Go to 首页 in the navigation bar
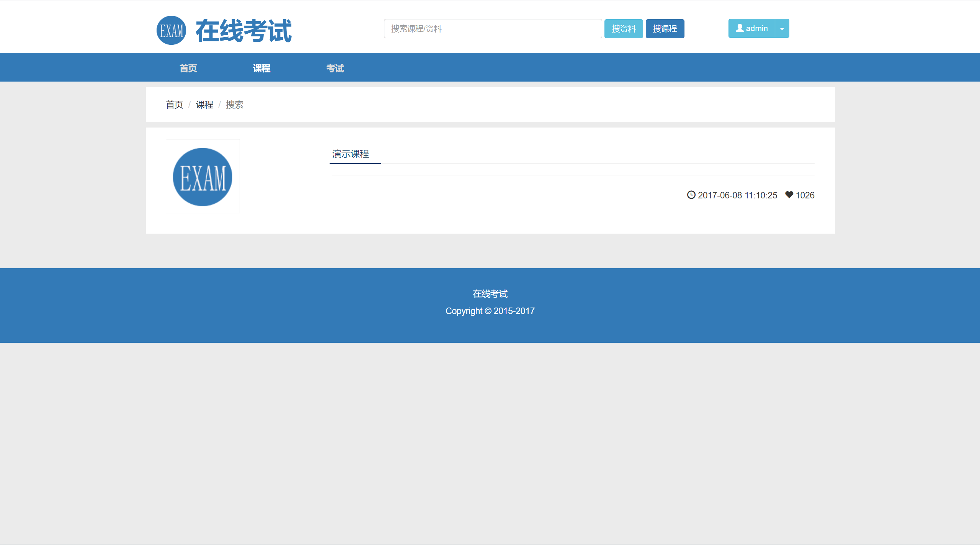This screenshot has width=980, height=545. (188, 68)
